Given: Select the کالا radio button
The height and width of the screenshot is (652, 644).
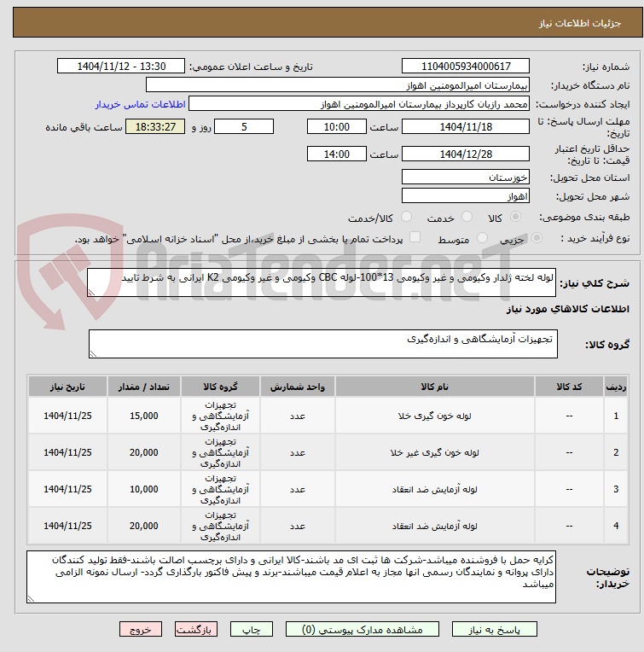Looking at the screenshot, I should coord(515,216).
